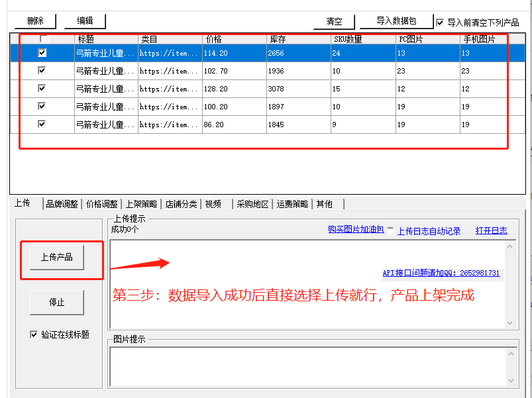Select stock cell 1936
Viewport: 532px width, 398px height.
299,71
